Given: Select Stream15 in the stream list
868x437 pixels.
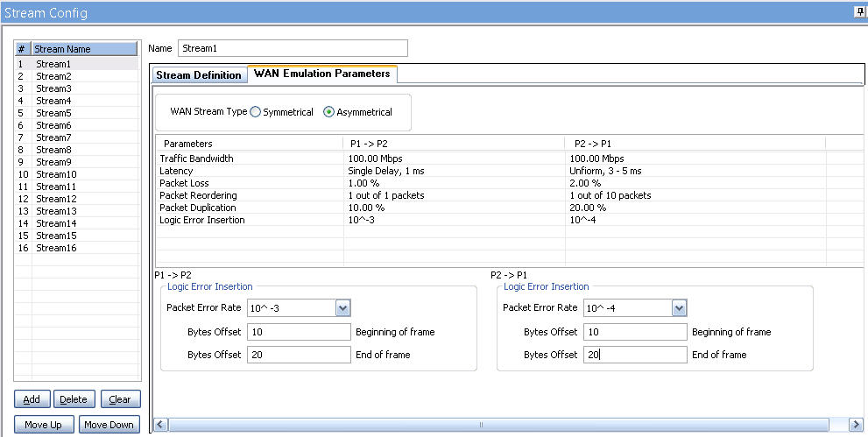Looking at the screenshot, I should point(76,236).
